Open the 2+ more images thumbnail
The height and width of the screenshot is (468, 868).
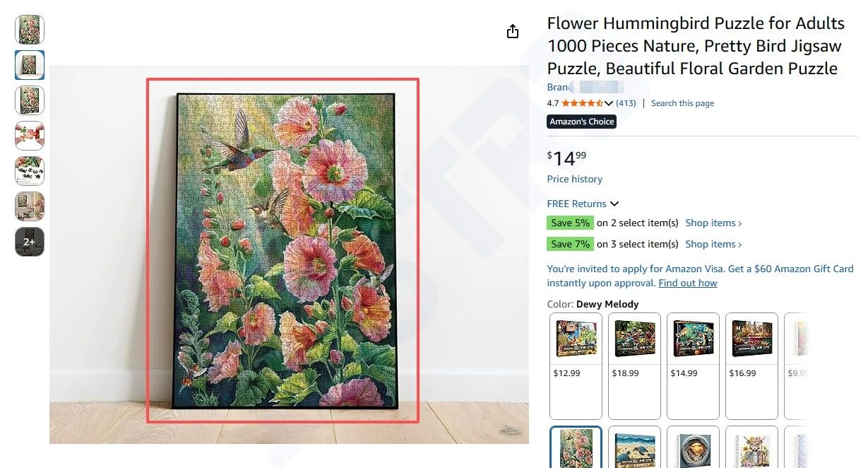point(30,242)
